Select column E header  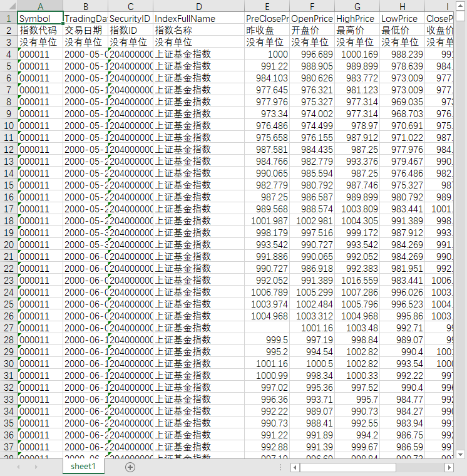click(x=267, y=6)
